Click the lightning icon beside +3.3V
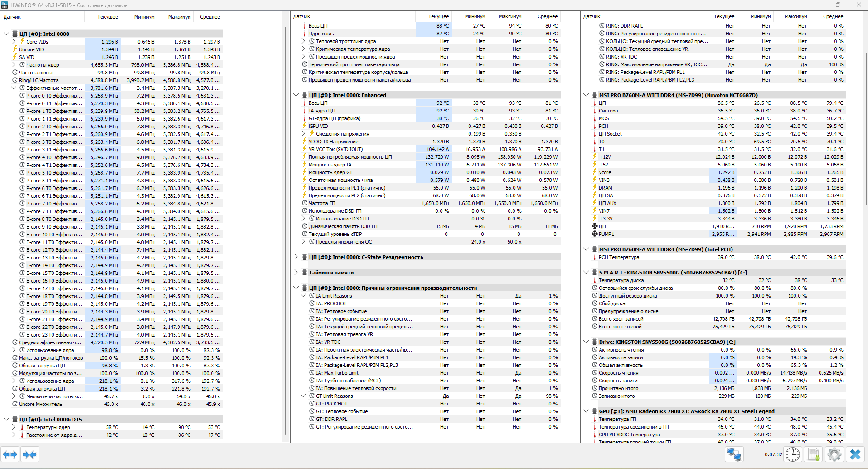The image size is (868, 469). coord(595,219)
